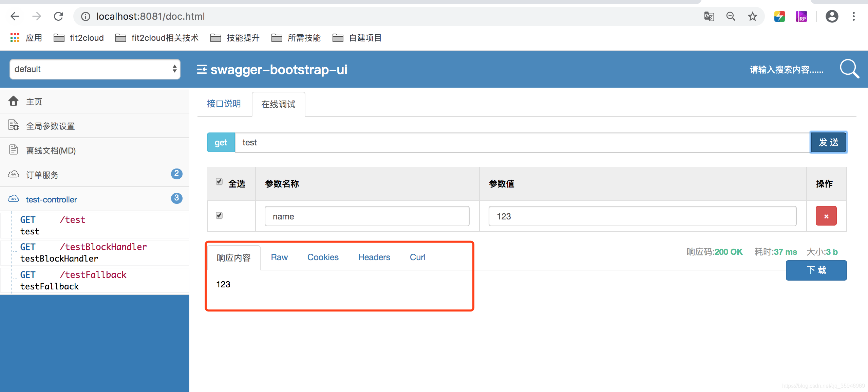The image size is (868, 392).
Task: Open the Apps grid shortcut
Action: click(26, 38)
